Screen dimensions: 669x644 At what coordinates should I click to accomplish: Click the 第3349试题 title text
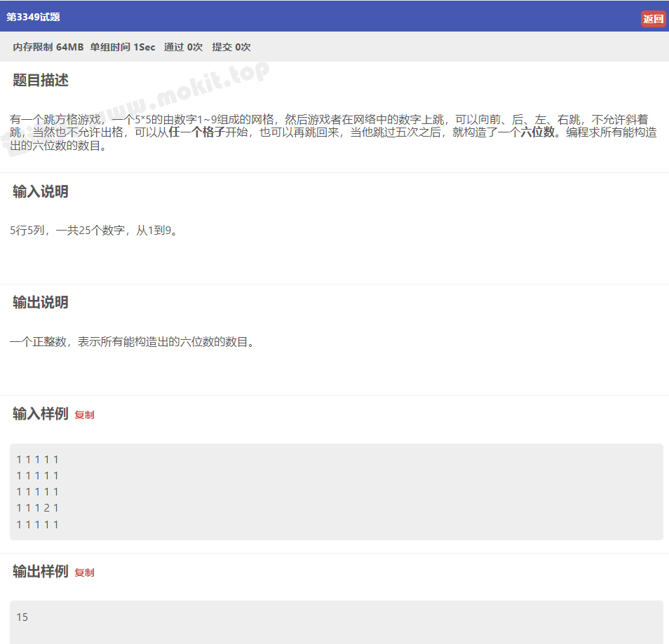point(33,17)
